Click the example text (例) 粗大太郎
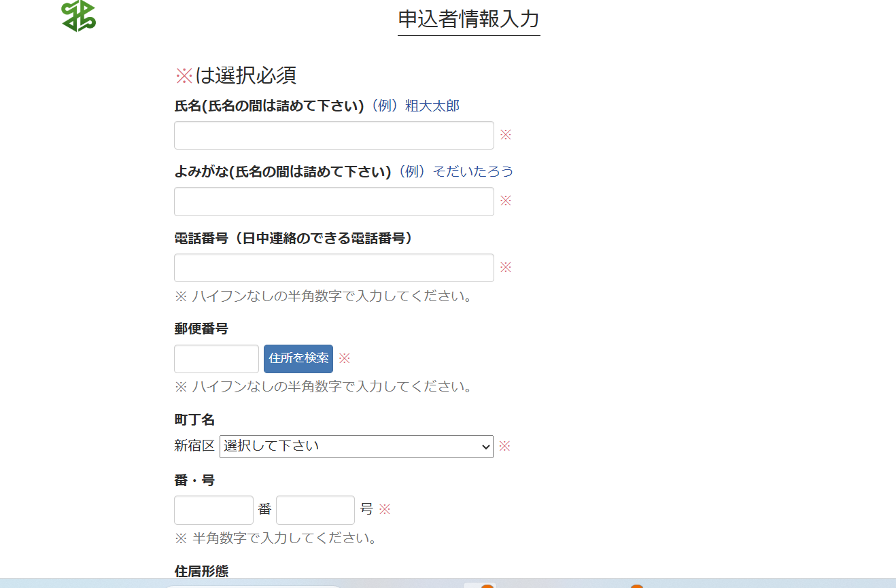Screen dimensions: 896x588 [413, 106]
